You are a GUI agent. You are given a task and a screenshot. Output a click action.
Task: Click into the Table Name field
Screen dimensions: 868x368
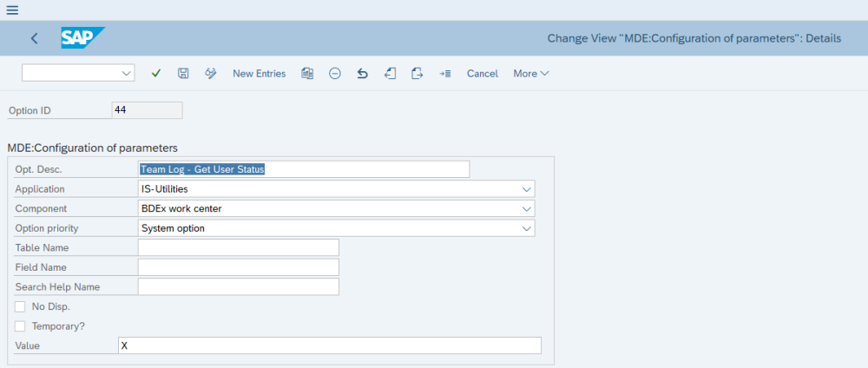pyautogui.click(x=238, y=248)
